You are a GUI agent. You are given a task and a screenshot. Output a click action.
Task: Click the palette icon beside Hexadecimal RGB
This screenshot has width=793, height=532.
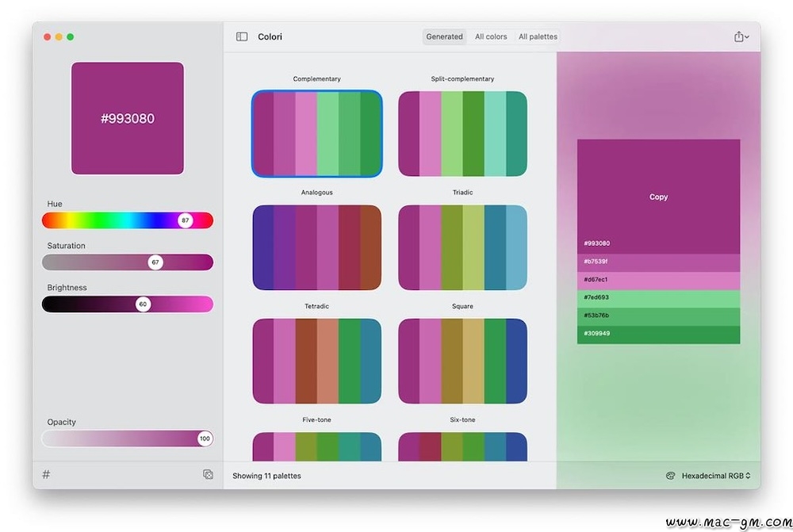tap(670, 476)
